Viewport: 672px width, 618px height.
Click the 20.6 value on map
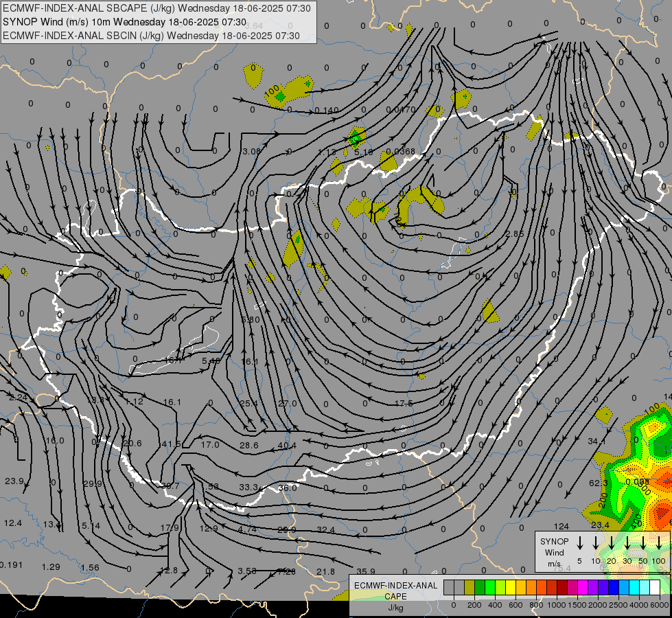[132, 443]
